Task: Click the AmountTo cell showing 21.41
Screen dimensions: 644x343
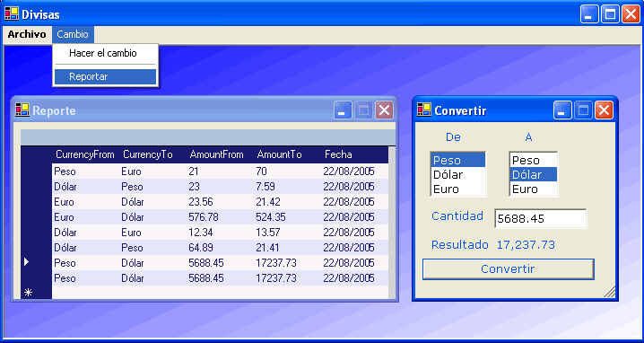Action: pyautogui.click(x=288, y=247)
